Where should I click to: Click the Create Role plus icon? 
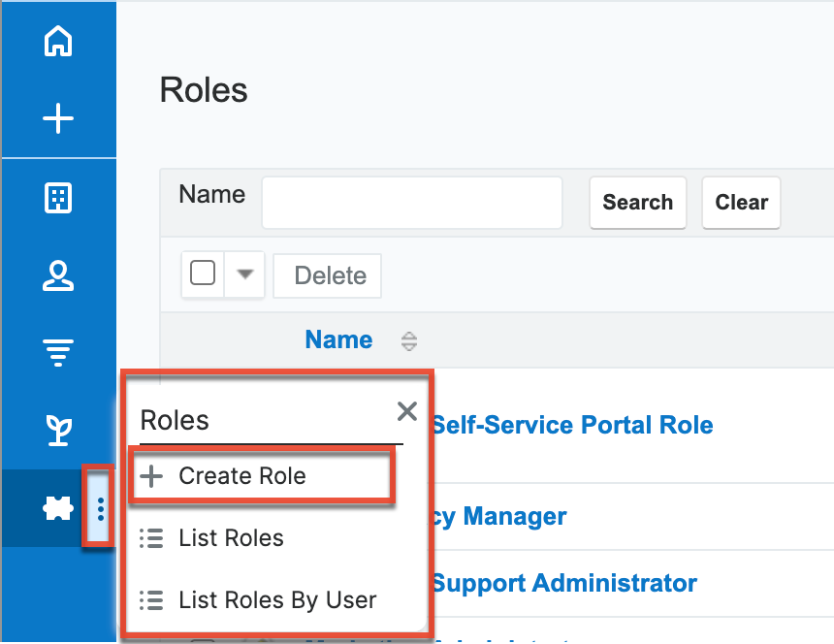pyautogui.click(x=152, y=475)
